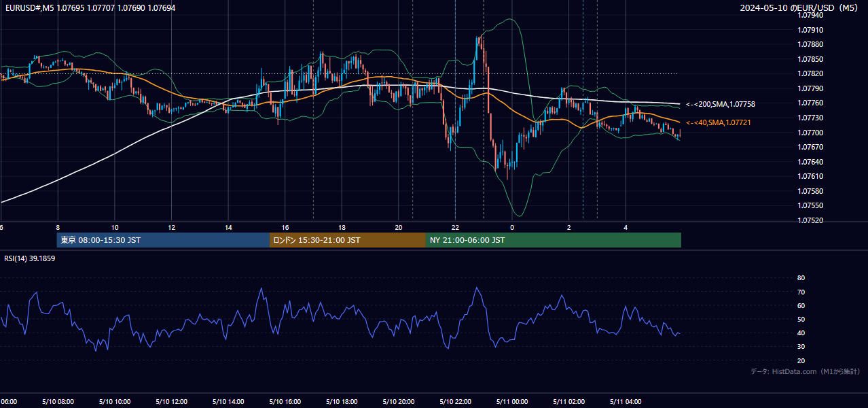Click price axis label 1.07520
The width and height of the screenshot is (868, 408).
pyautogui.click(x=810, y=220)
